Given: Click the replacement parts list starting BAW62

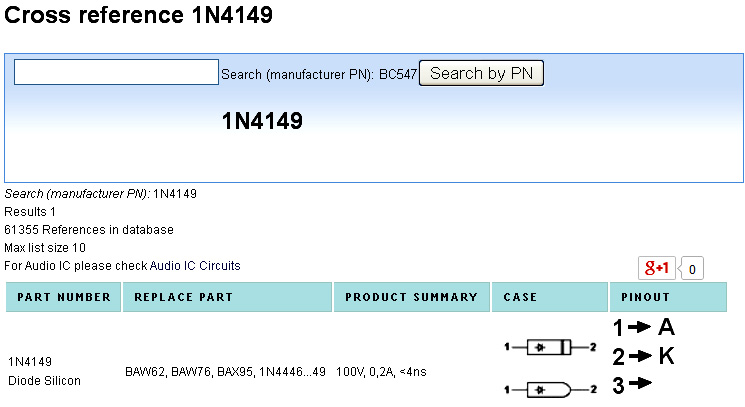Looking at the screenshot, I should click(226, 372).
